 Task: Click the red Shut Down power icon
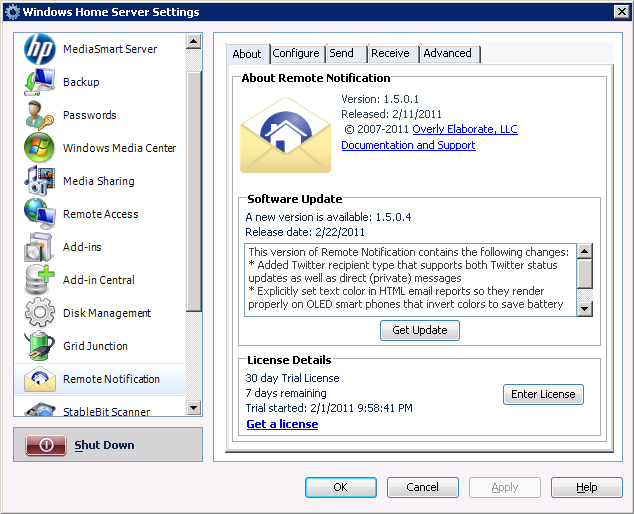coord(46,445)
